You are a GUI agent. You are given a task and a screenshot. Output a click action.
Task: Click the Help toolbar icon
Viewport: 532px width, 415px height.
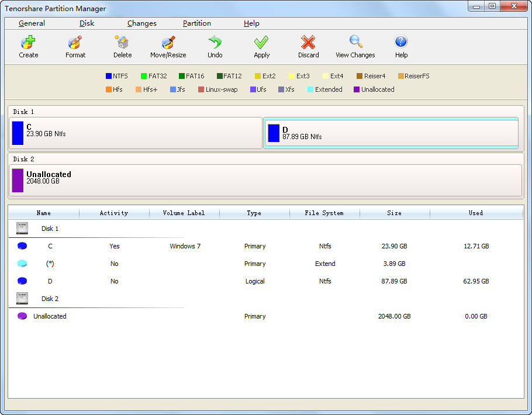(401, 46)
